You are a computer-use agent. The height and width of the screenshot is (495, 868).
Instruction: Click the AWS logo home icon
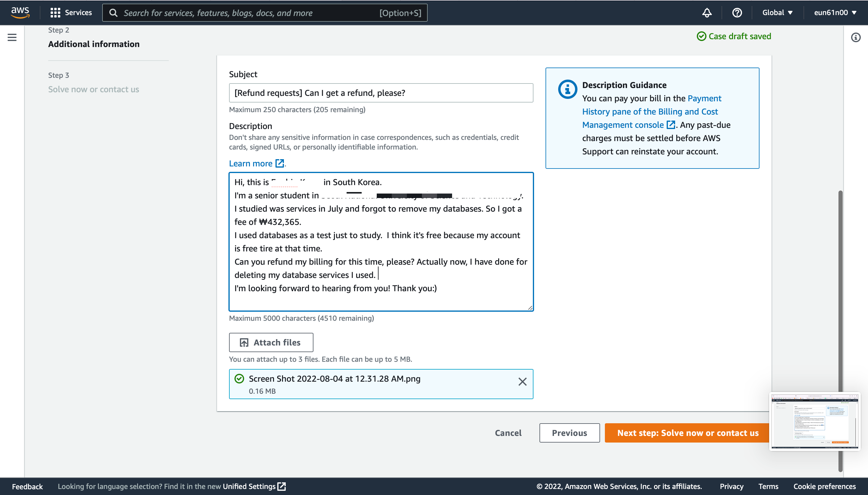point(20,13)
